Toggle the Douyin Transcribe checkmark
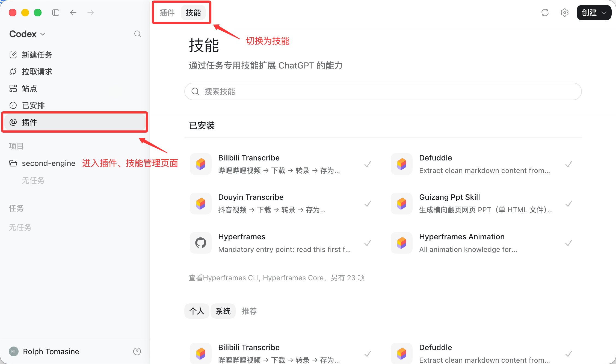The width and height of the screenshot is (616, 364). 368,204
